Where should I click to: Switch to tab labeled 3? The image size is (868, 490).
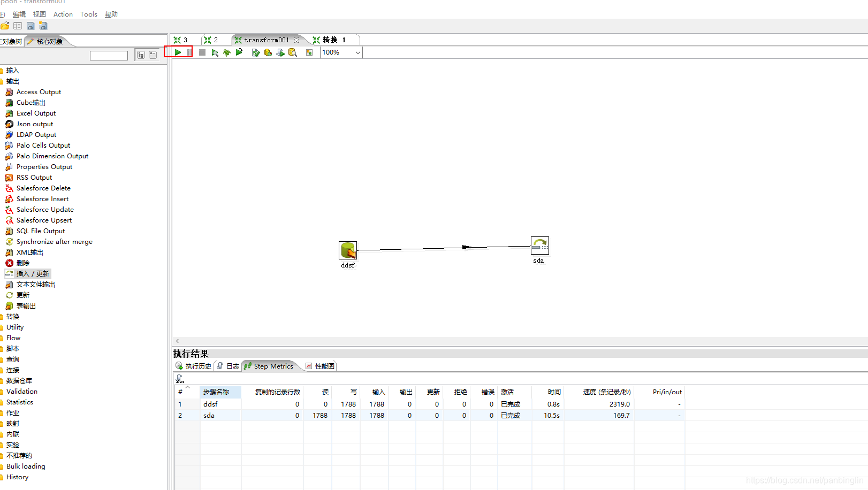pos(181,40)
